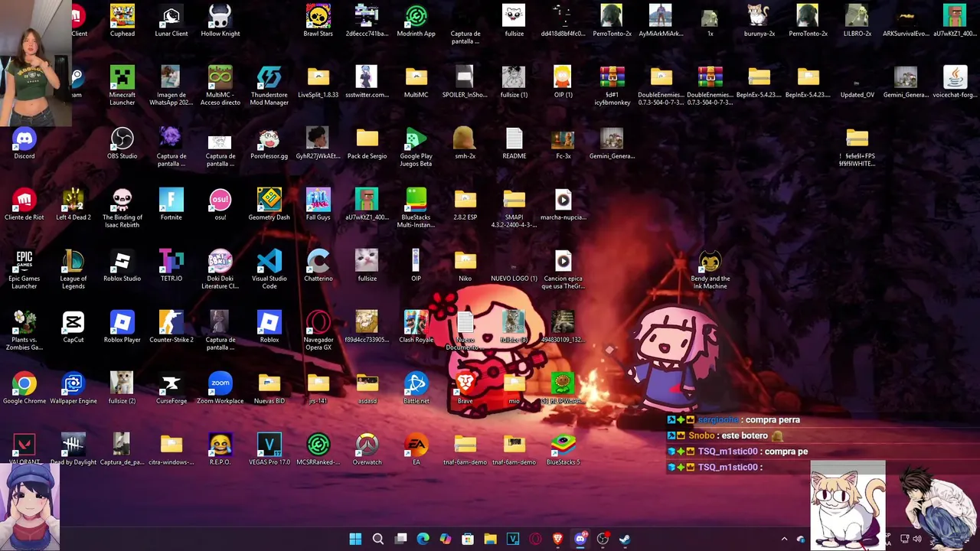The height and width of the screenshot is (551, 980).
Task: Open the Geometry Dash shortcut
Action: point(269,204)
